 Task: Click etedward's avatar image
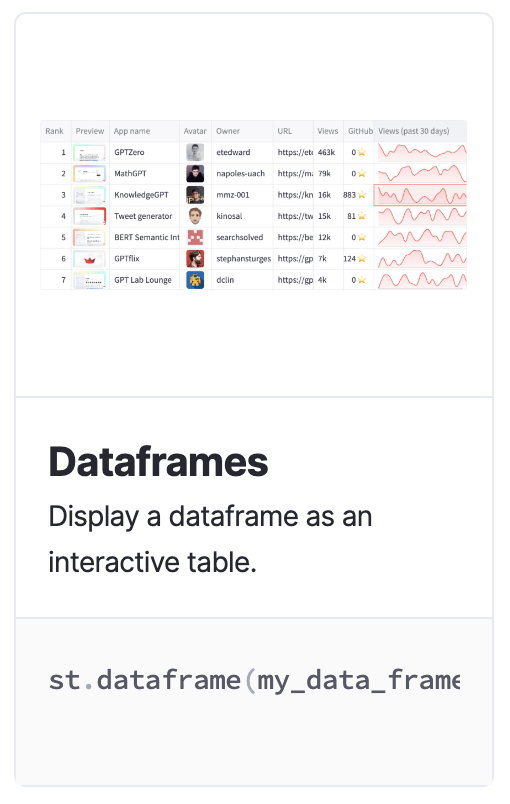[x=195, y=152]
